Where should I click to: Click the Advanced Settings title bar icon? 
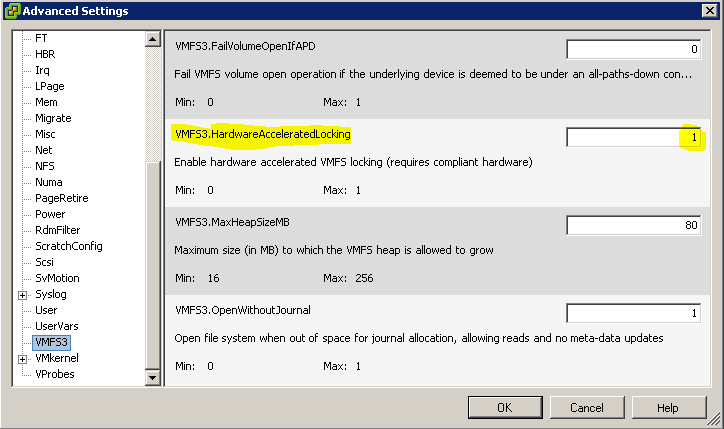point(12,11)
